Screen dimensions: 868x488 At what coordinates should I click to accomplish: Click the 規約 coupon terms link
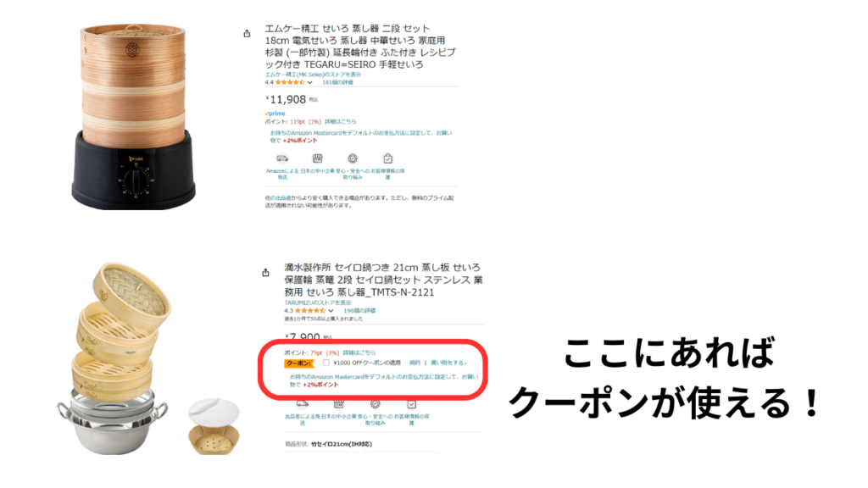tap(415, 363)
